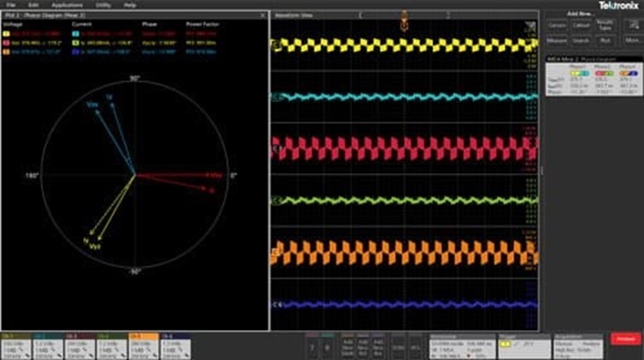Open the Ch 2 channel badge
The height and width of the screenshot is (360, 644).
[48, 347]
